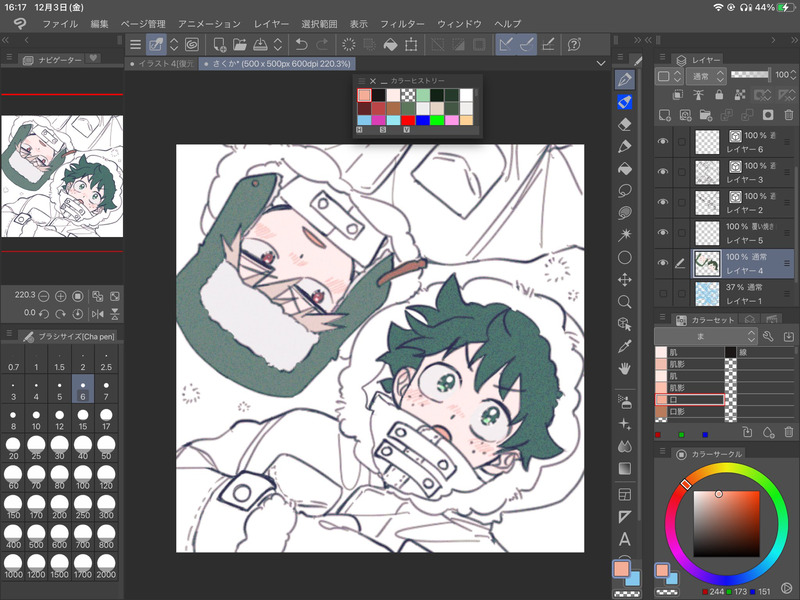Create a new layer folder

pos(706,115)
